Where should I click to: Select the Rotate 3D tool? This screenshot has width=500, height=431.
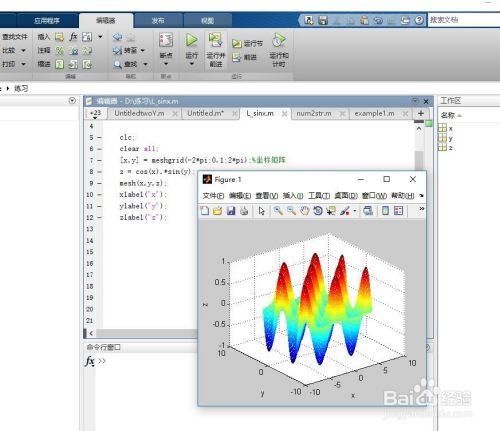tap(318, 211)
